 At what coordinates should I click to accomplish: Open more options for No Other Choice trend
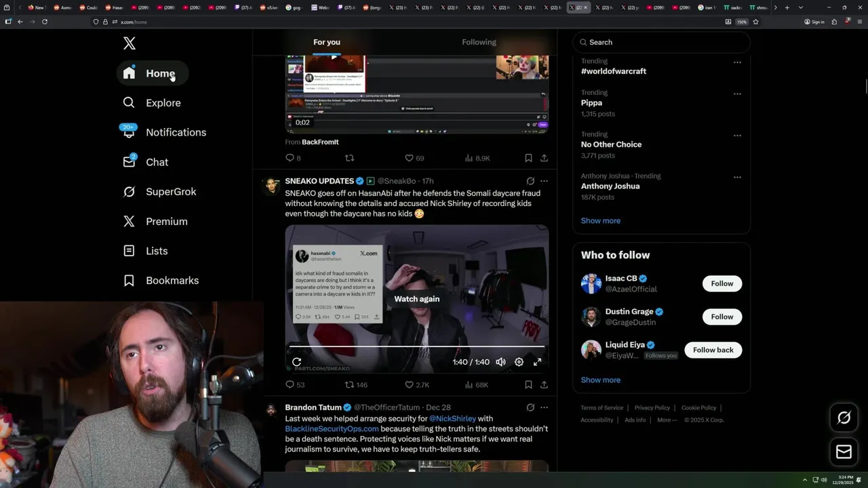(x=737, y=136)
